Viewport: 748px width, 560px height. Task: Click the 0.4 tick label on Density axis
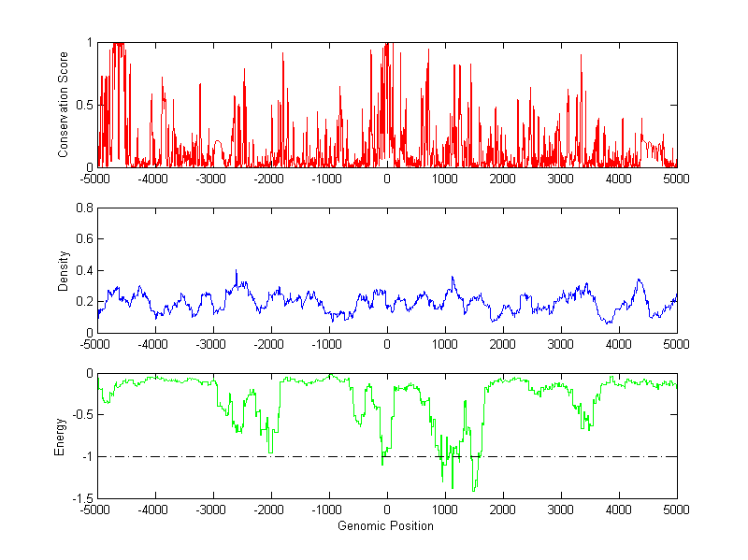pos(85,270)
